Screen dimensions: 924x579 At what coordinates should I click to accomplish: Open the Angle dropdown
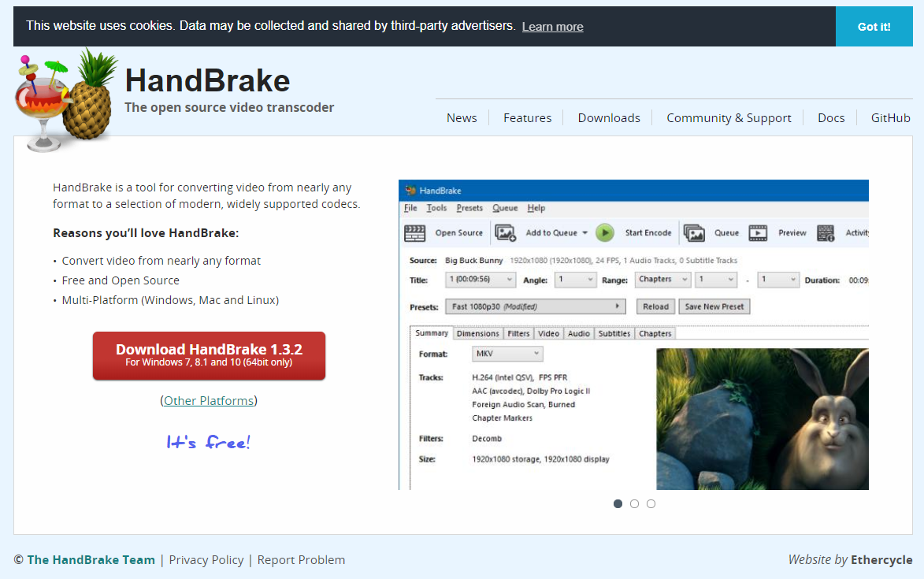coord(576,280)
